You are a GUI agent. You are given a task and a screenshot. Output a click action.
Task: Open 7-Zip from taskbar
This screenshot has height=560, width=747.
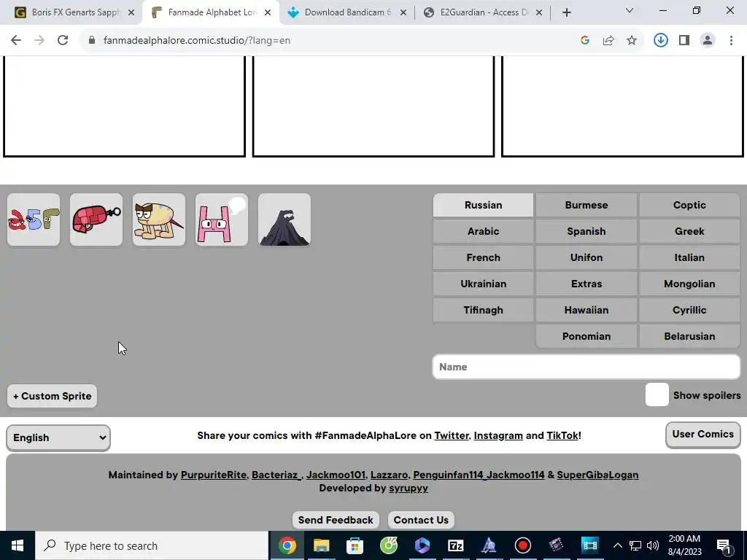(455, 545)
